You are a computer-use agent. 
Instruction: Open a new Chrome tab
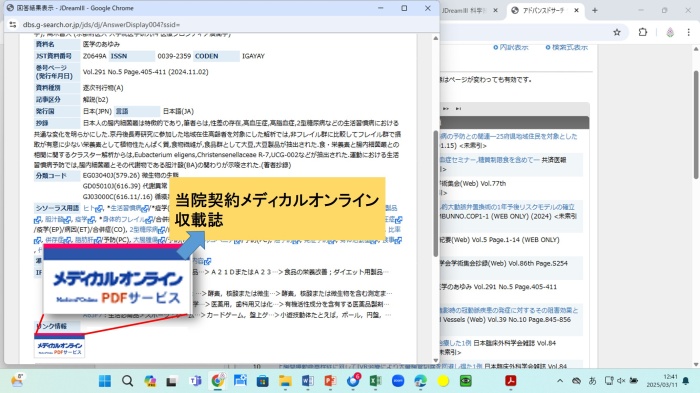point(595,10)
